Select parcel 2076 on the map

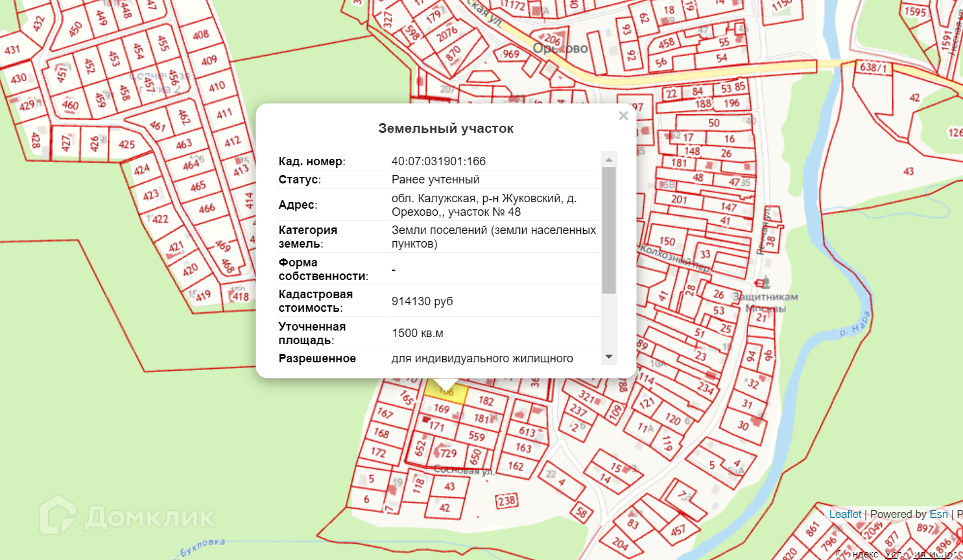pyautogui.click(x=447, y=34)
